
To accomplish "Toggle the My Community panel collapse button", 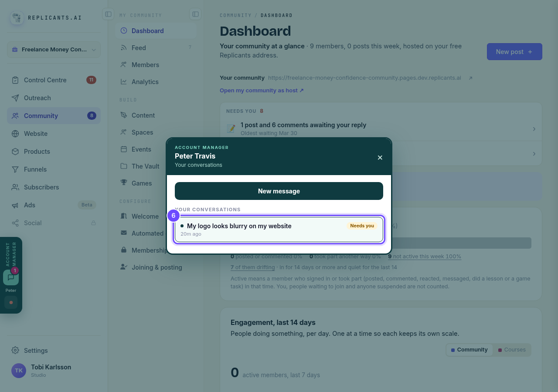I will (195, 14).
